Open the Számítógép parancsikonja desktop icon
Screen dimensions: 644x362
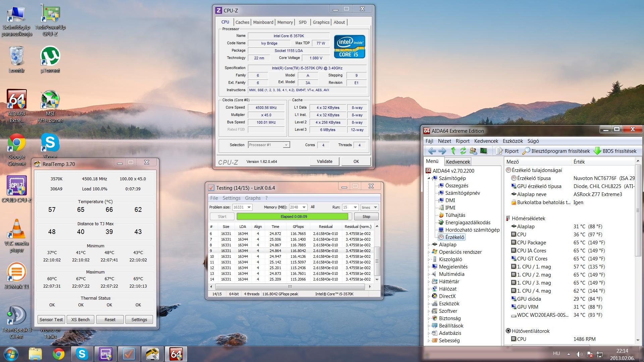tap(16, 21)
